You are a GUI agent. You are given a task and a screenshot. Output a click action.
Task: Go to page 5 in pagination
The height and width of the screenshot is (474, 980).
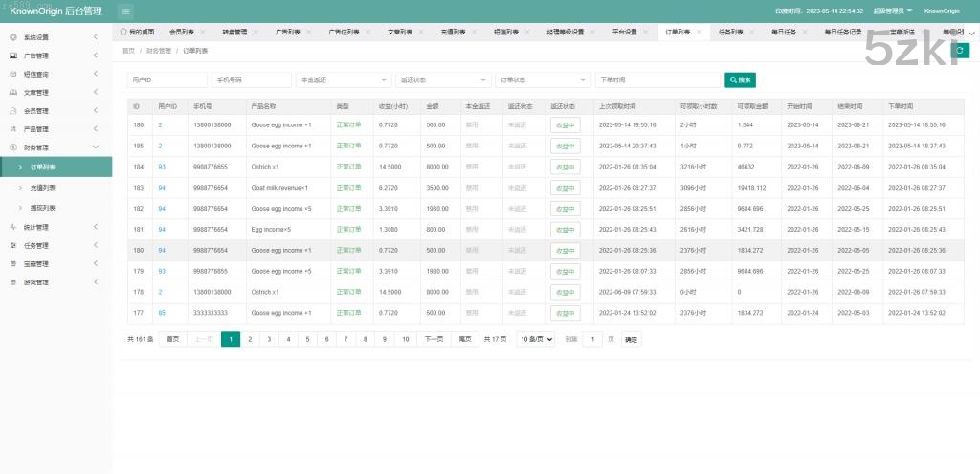306,339
